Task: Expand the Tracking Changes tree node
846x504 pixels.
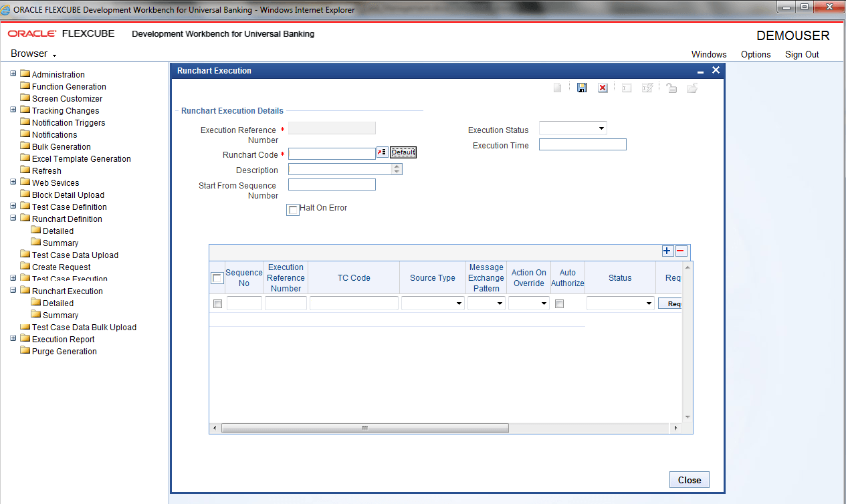Action: pyautogui.click(x=13, y=110)
